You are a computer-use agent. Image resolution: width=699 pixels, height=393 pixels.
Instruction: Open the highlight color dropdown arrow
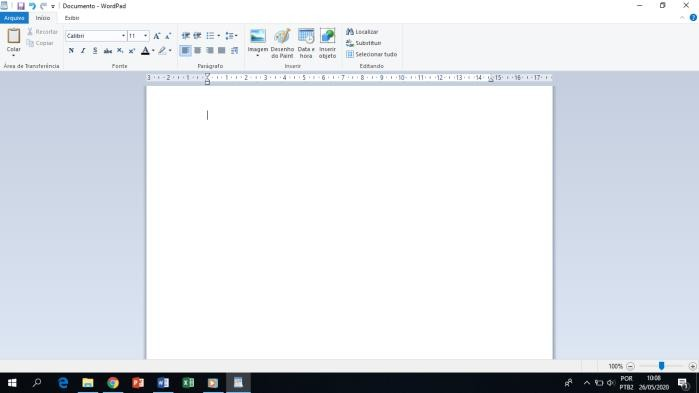coord(170,51)
